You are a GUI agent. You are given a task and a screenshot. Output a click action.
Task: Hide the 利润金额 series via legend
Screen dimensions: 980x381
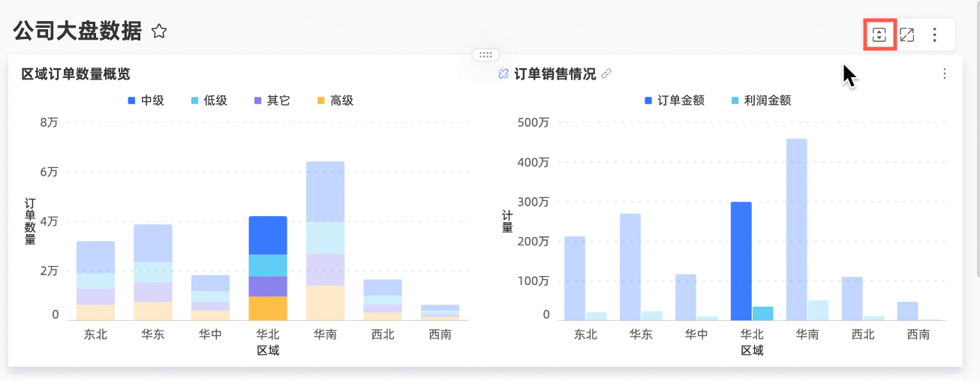pyautogui.click(x=761, y=100)
